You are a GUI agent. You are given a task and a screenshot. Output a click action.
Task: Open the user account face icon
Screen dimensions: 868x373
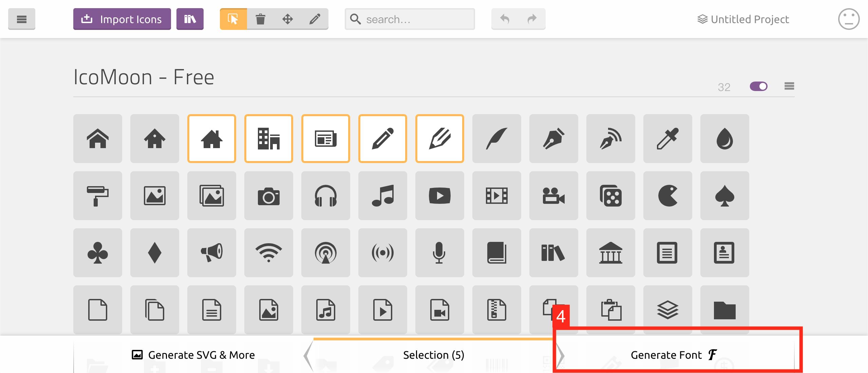coord(849,19)
